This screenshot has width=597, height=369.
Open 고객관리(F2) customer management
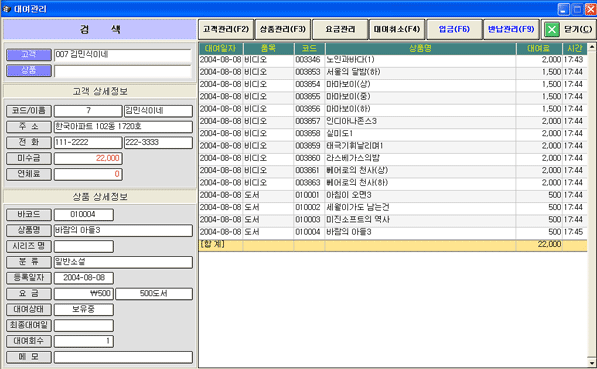coord(226,29)
